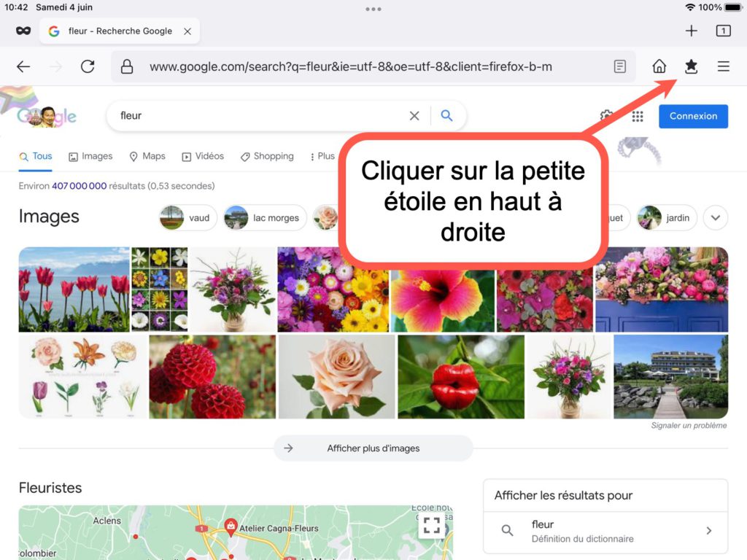Click Afficher plus d'images button
The width and height of the screenshot is (747, 560).
pyautogui.click(x=373, y=448)
